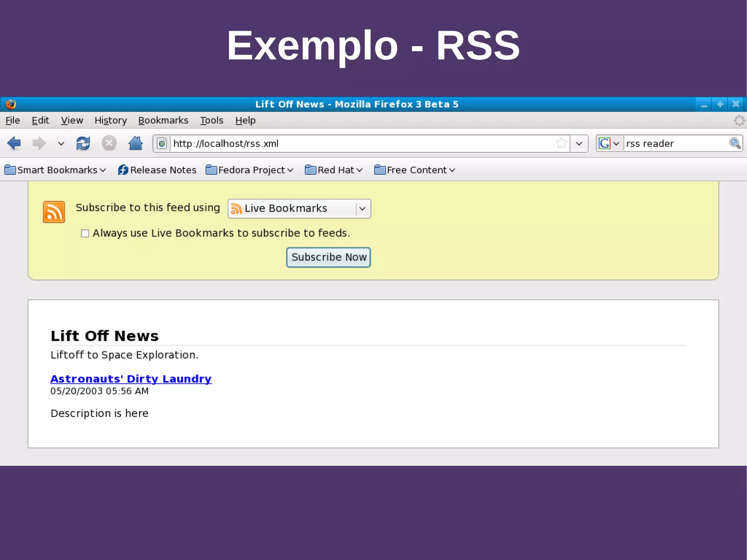This screenshot has width=747, height=560.
Task: Click the site identity icon in URL bar
Action: pos(162,143)
